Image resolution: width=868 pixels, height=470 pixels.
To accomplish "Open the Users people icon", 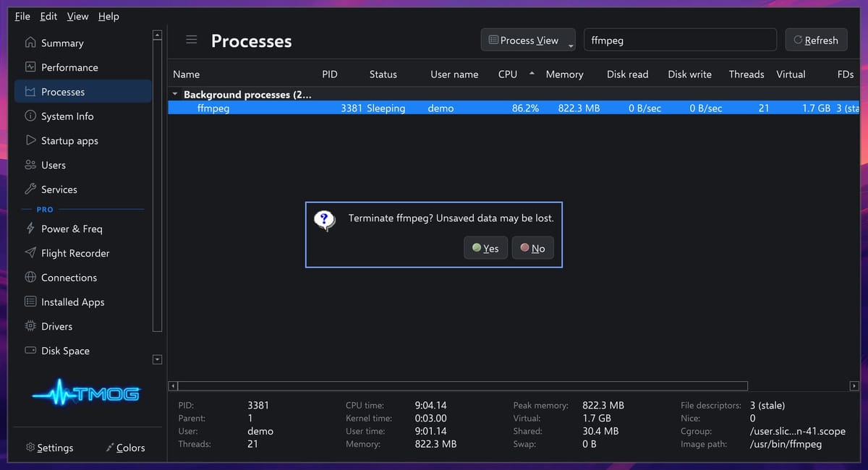I will (30, 165).
